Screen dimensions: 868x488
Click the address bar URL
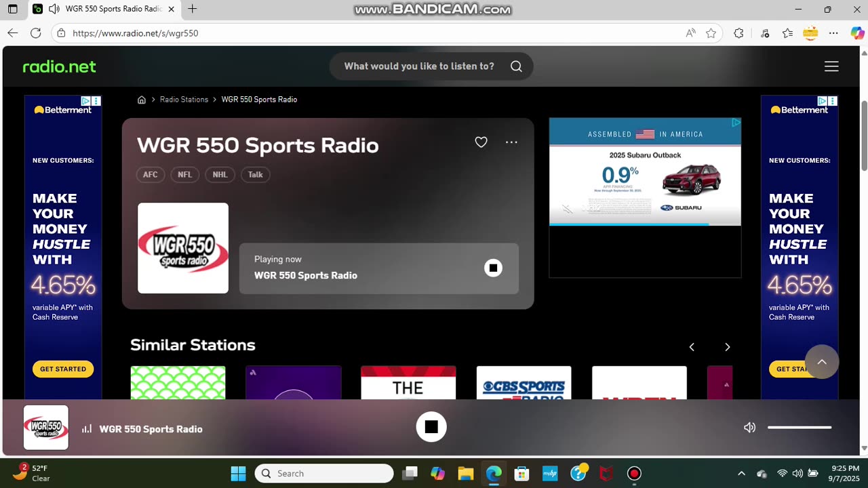coord(135,33)
